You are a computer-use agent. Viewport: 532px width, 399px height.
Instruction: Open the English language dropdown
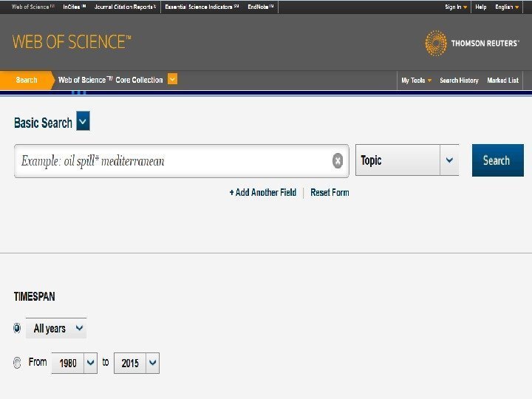coord(507,7)
